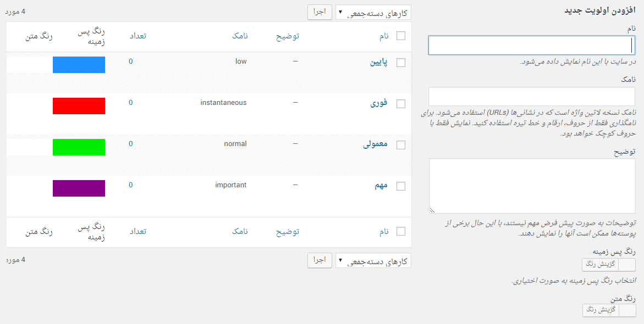Click the bottom '4 مورد' item count
The height and width of the screenshot is (324, 644).
tap(15, 260)
